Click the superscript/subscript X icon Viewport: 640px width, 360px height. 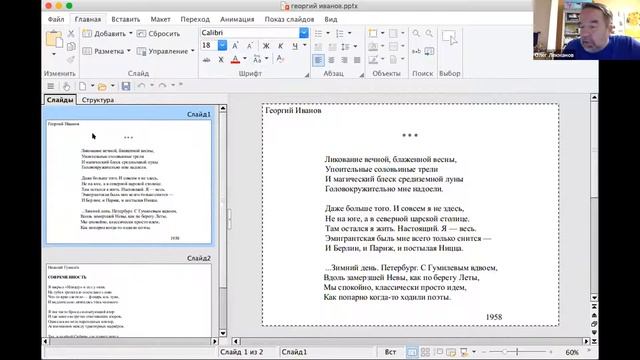pos(221,60)
